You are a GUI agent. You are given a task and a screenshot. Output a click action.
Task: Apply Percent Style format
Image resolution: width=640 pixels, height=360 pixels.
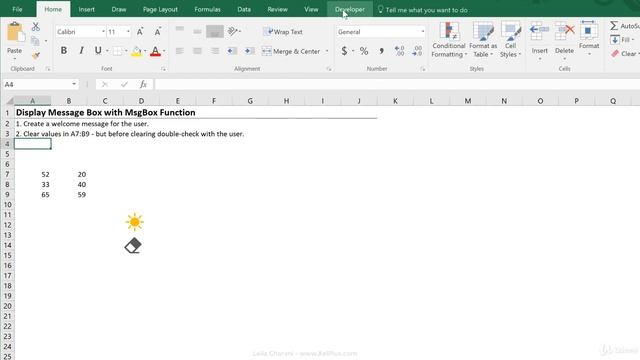[x=364, y=51]
